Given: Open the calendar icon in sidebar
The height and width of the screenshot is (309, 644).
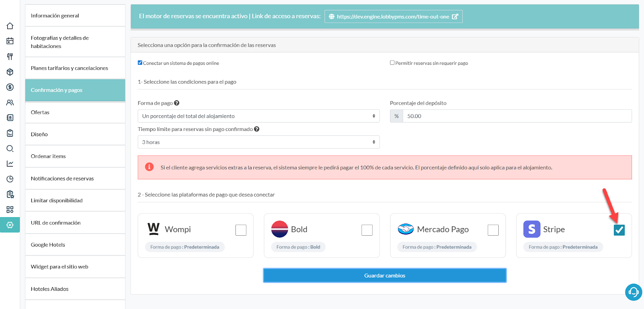Looking at the screenshot, I should (x=10, y=41).
